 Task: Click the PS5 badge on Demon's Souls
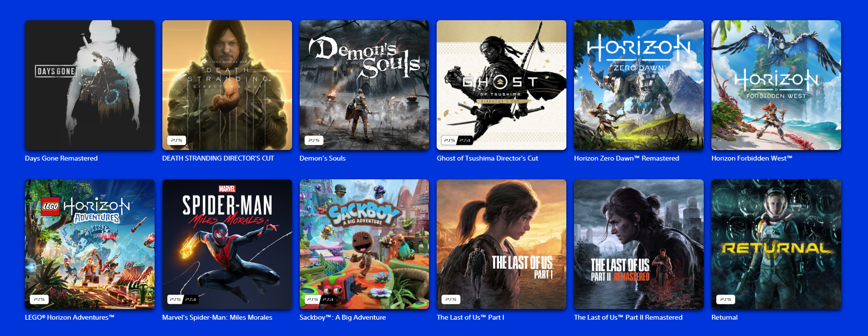(314, 140)
